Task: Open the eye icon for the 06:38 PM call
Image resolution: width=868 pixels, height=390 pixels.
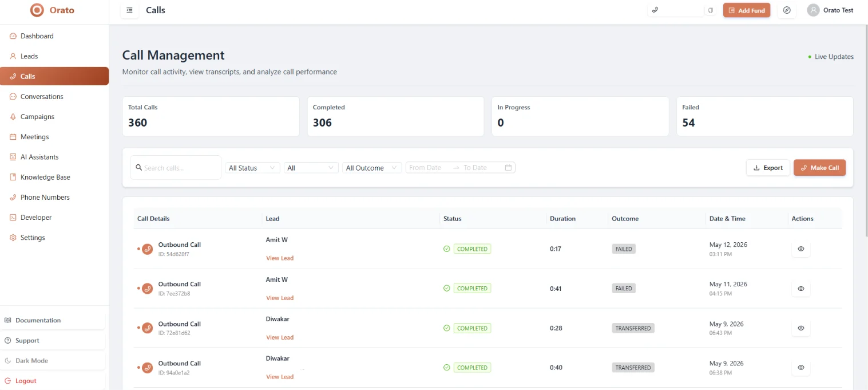Action: pos(801,368)
